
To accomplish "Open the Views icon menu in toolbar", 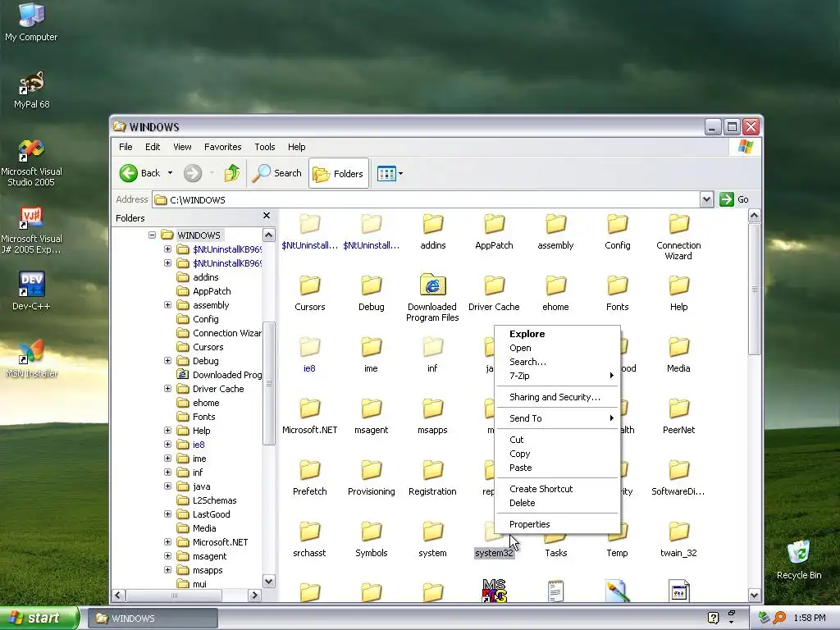I will coord(390,173).
